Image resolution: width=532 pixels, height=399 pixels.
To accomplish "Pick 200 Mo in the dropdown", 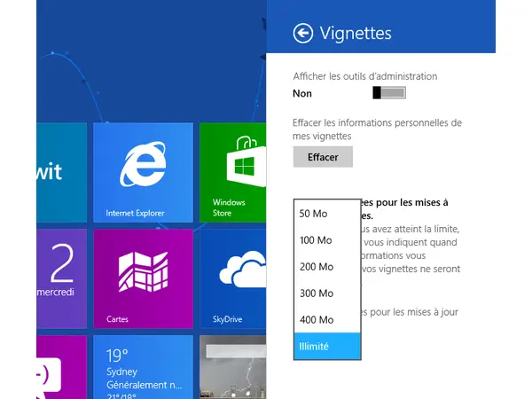I will [x=327, y=266].
